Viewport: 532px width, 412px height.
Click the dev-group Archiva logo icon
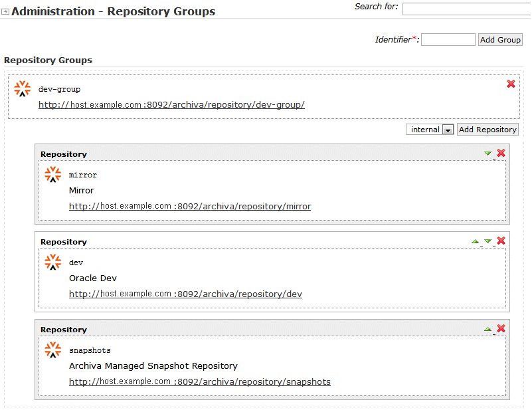pyautogui.click(x=22, y=88)
